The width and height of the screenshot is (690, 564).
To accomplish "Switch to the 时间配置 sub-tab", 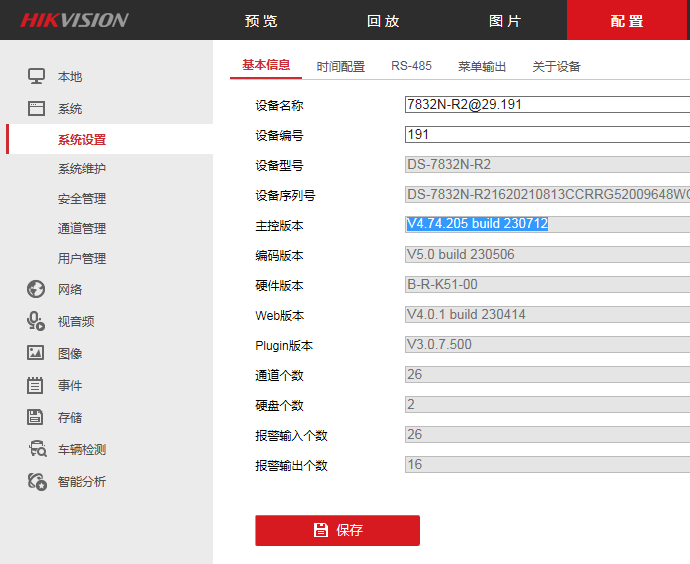I will click(x=341, y=67).
